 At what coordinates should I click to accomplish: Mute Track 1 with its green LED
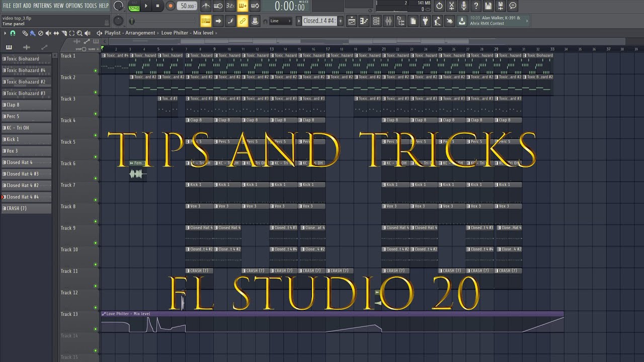(x=96, y=71)
